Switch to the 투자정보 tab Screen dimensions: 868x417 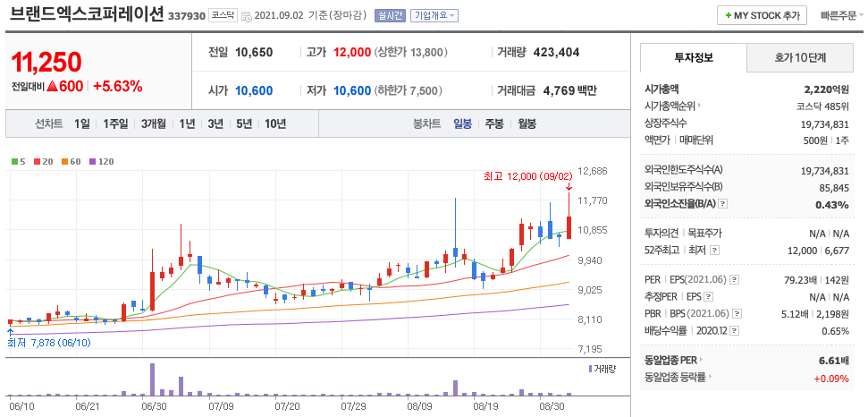coord(694,57)
